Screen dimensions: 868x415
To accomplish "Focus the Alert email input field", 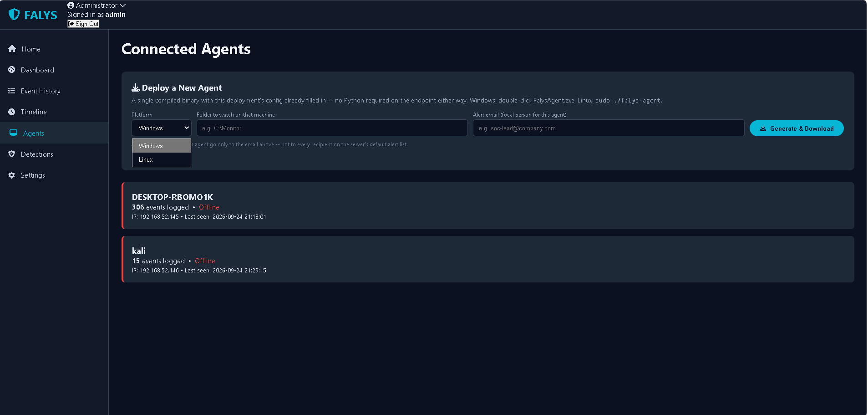I will [609, 128].
